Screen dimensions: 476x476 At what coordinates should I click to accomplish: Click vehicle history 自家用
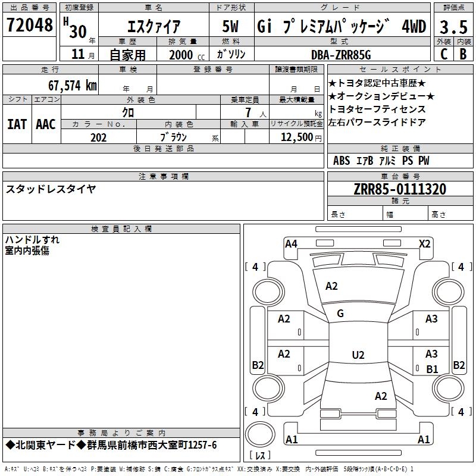click(127, 55)
